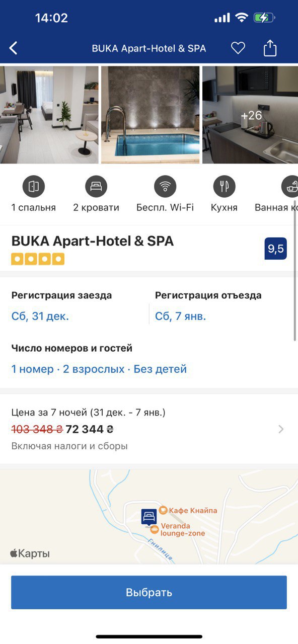The height and width of the screenshot is (644, 298).
Task: Tap the bedroom icon labeled '1 спальня'
Action: 33,187
